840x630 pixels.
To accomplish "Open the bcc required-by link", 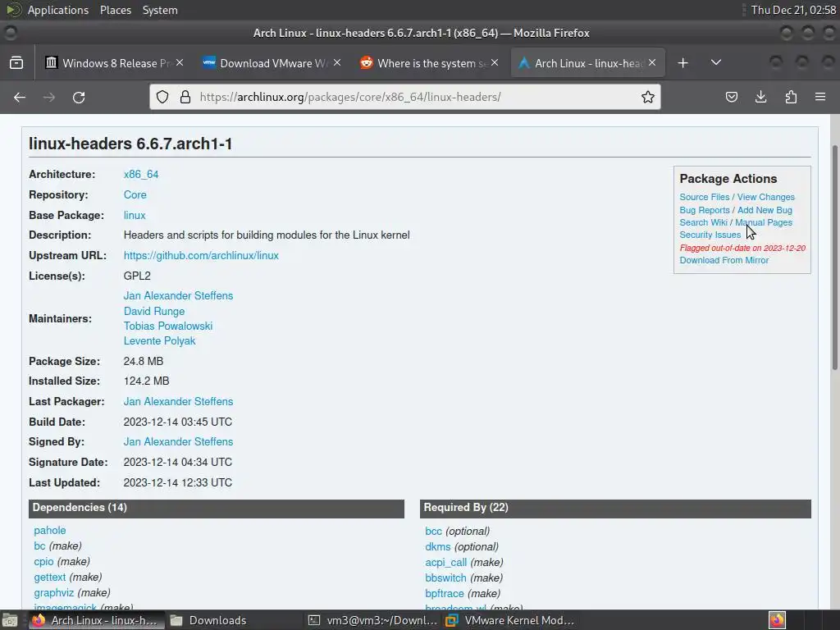I will [x=433, y=531].
